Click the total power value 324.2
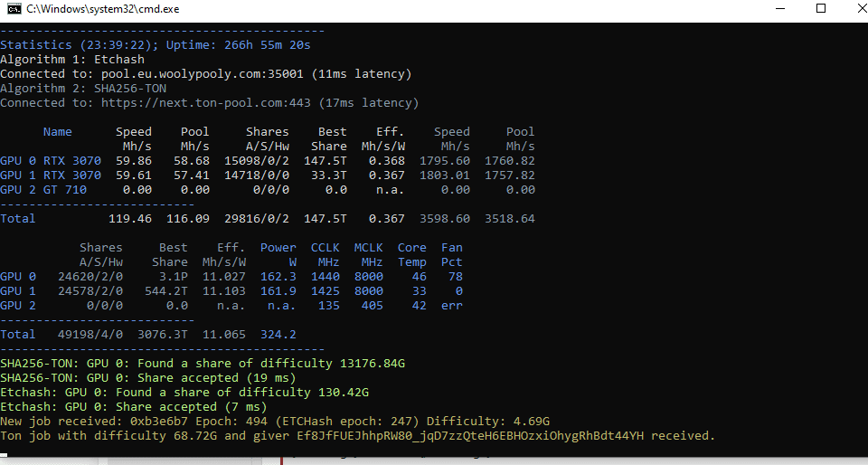This screenshot has width=868, height=465. (278, 334)
